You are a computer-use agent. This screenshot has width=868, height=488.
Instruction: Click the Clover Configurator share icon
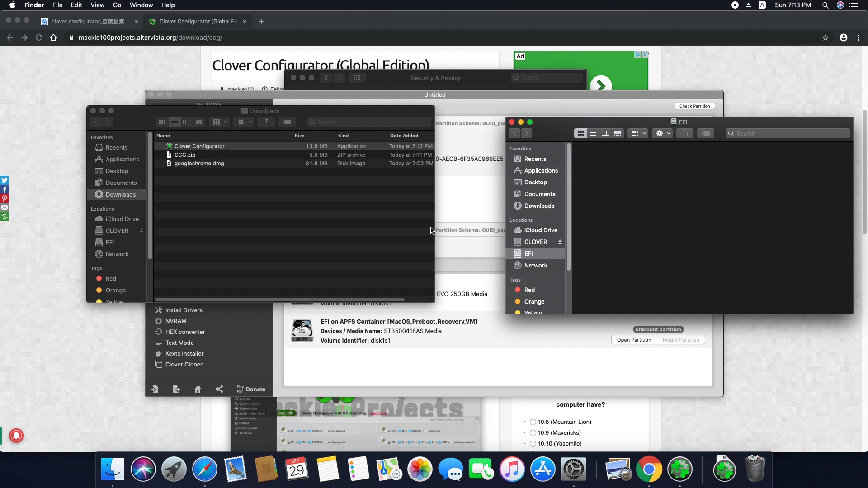coord(219,389)
